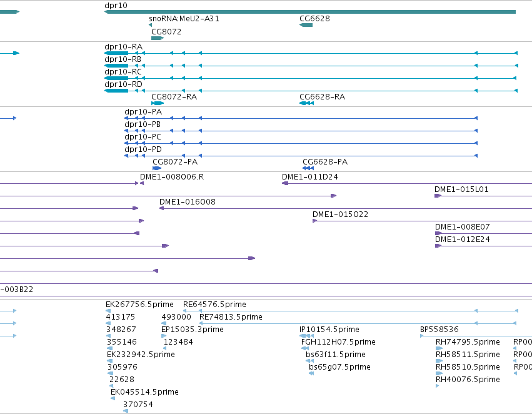The width and height of the screenshot is (532, 414).
Task: Click the dpr10-PB protein label
Action: pos(143,124)
